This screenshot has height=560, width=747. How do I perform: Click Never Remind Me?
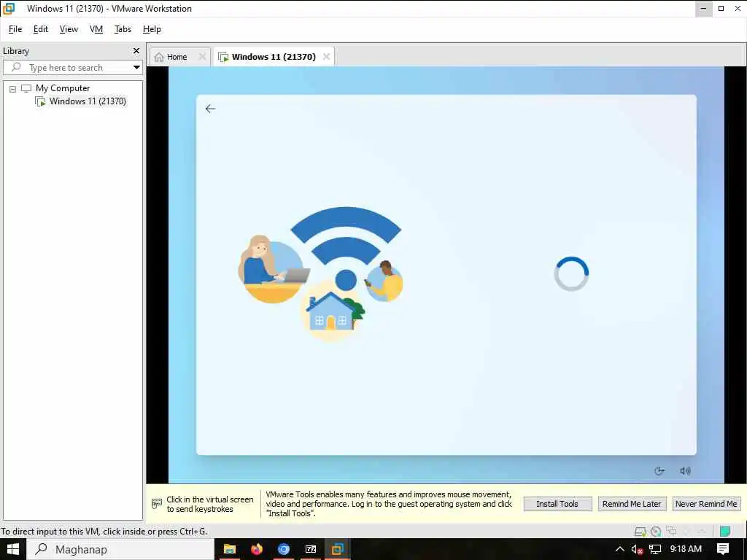(706, 504)
